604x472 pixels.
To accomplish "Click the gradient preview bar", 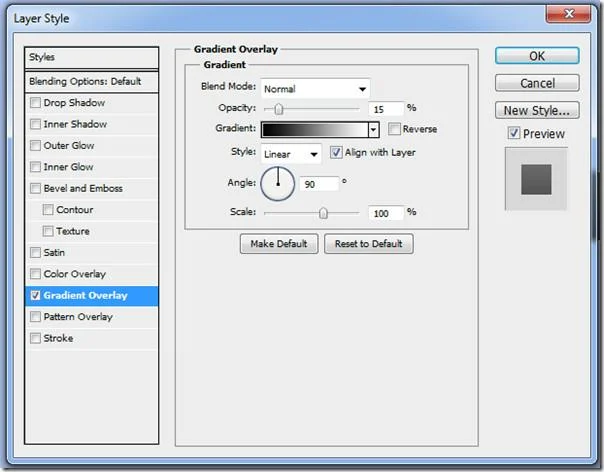I will tap(315, 129).
